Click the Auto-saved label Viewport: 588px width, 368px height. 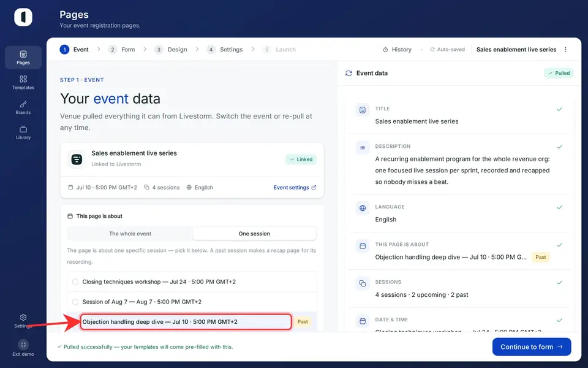coord(451,50)
